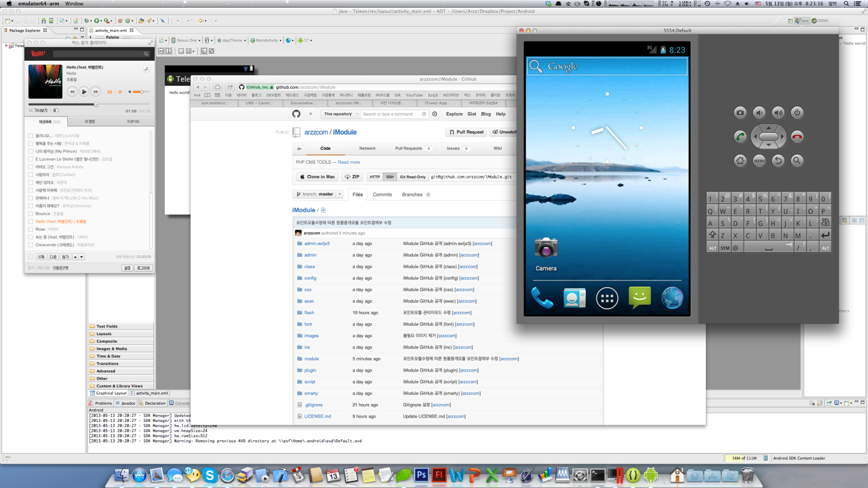Open the TOP 50 tab in player
Image resolution: width=868 pixels, height=488 pixels.
(133, 122)
